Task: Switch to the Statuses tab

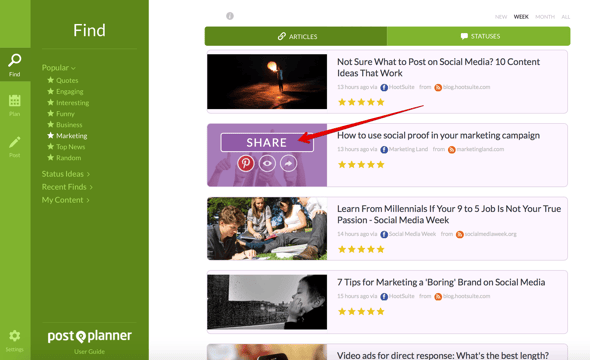Action: [479, 36]
